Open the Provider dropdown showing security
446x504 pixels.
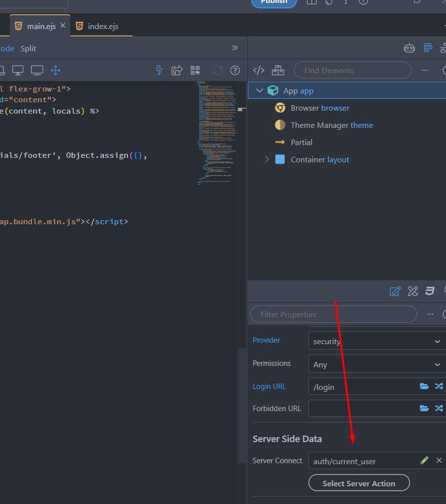(x=377, y=341)
